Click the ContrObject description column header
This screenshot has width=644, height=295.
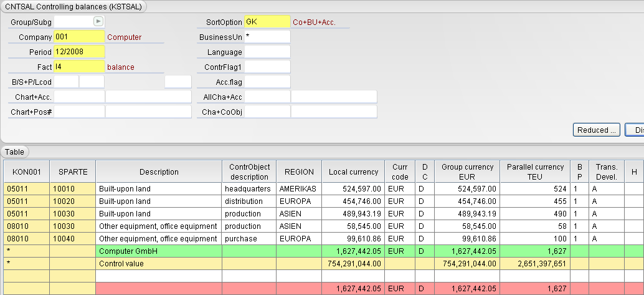tap(249, 172)
